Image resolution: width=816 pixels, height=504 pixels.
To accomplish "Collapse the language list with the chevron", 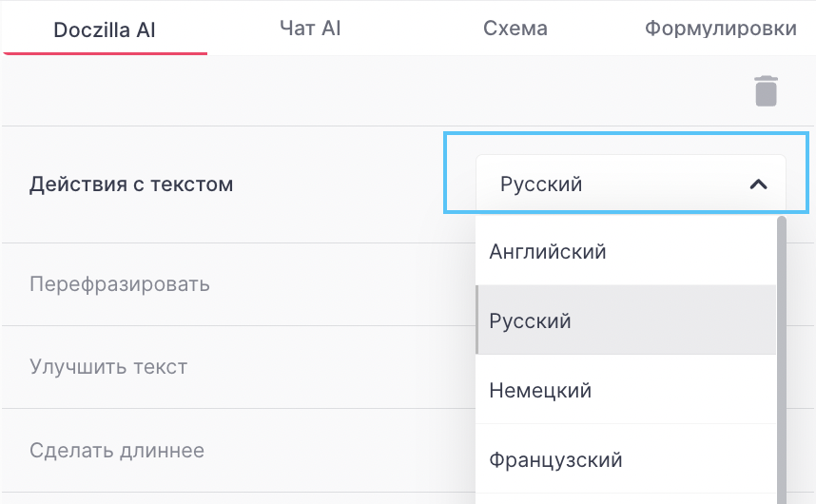I will [x=758, y=184].
